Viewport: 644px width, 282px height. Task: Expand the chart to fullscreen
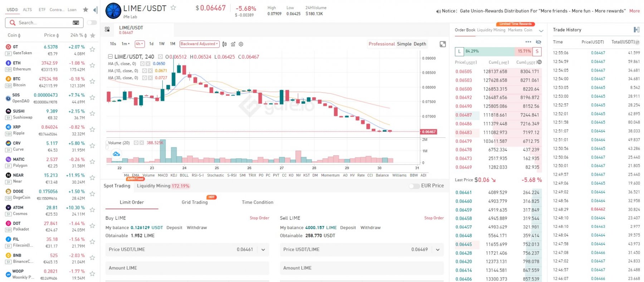(x=443, y=44)
